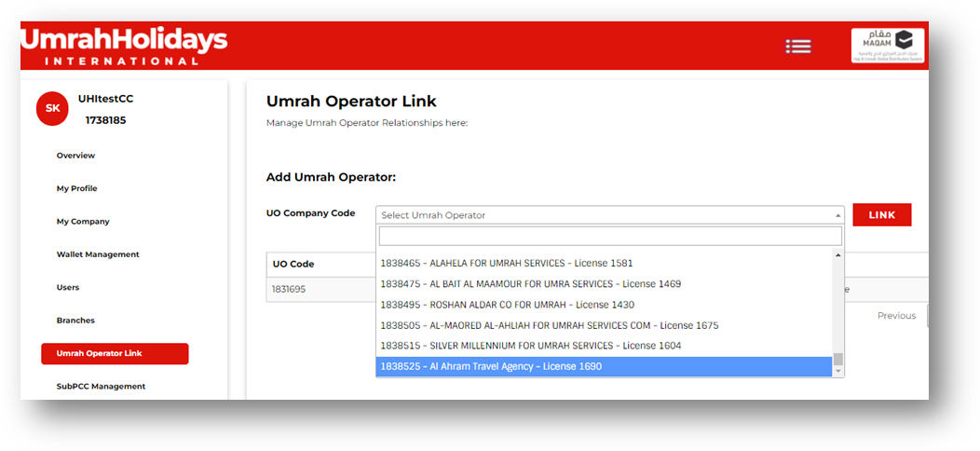Click the UO Code column header

click(293, 264)
